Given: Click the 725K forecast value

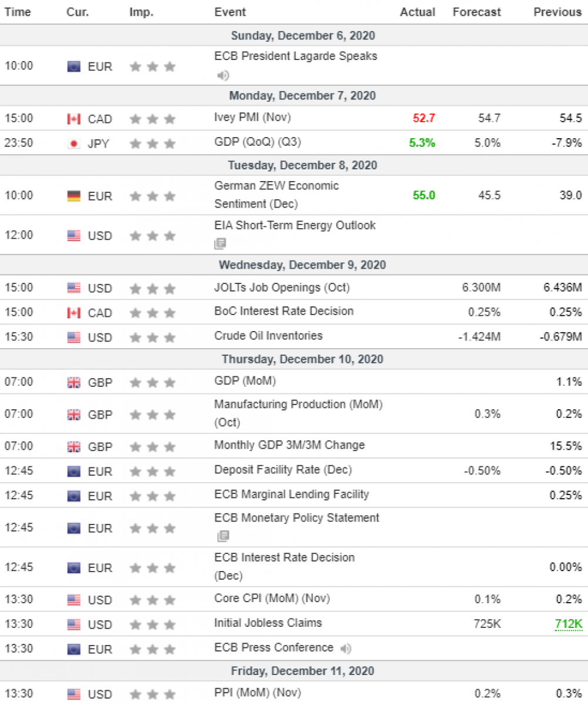Looking at the screenshot, I should click(487, 624).
